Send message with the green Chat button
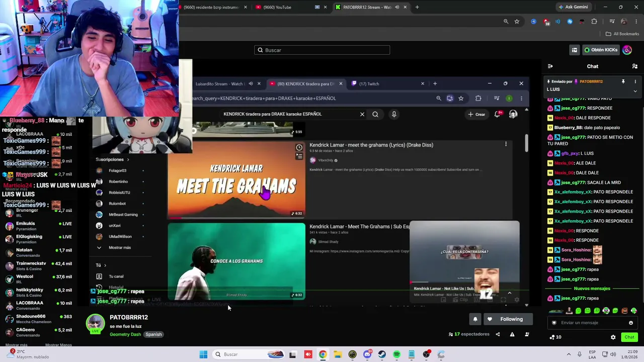The image size is (644, 362). 629,337
